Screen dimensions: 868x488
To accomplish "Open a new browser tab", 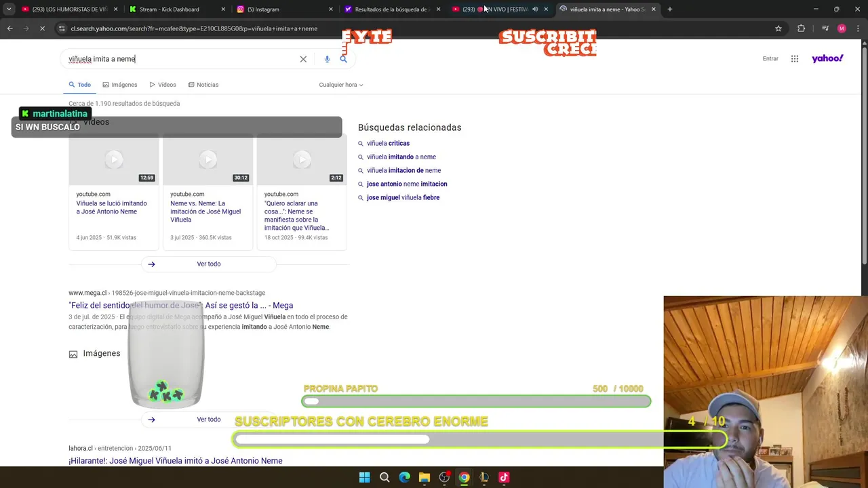I will coord(669,9).
